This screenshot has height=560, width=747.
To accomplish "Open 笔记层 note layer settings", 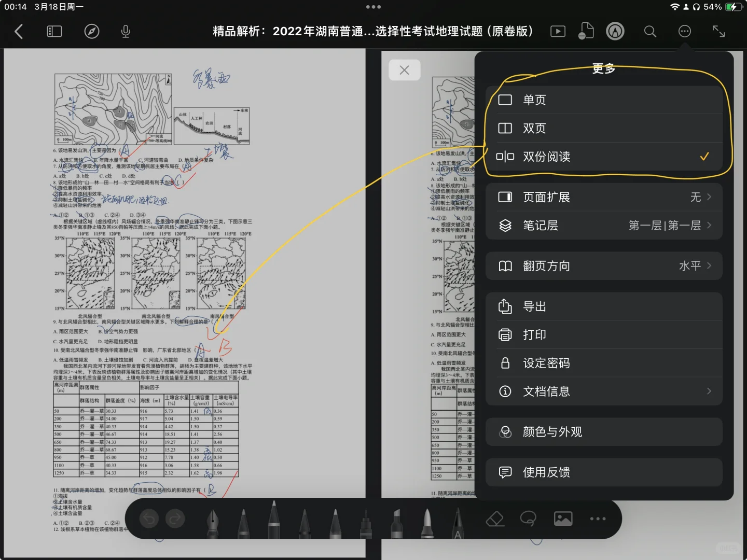I will pyautogui.click(x=604, y=226).
